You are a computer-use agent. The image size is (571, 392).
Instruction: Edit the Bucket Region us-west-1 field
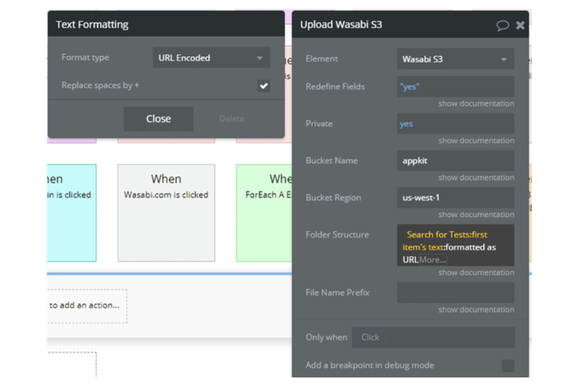pos(455,198)
